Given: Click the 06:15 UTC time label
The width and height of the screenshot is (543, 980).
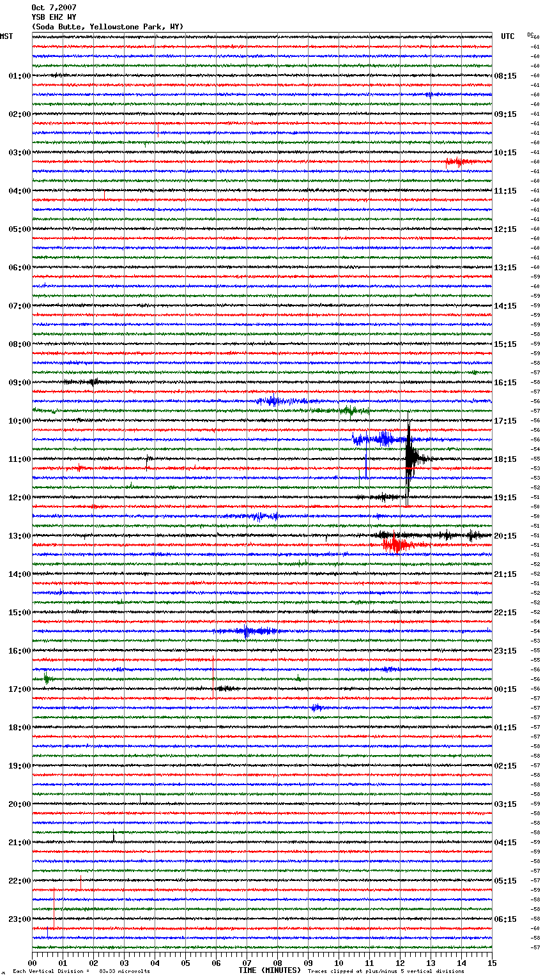Looking at the screenshot, I should pos(505,919).
